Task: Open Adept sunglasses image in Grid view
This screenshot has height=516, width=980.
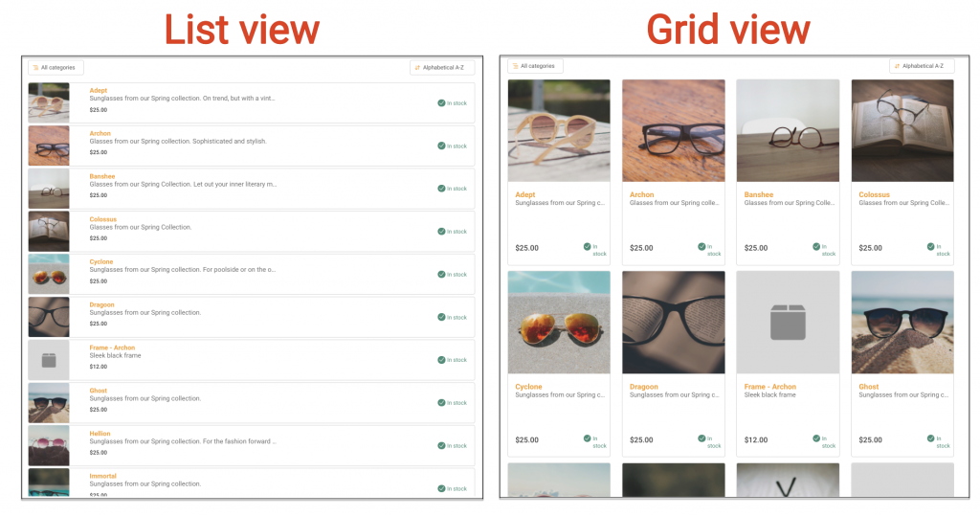Action: [559, 130]
